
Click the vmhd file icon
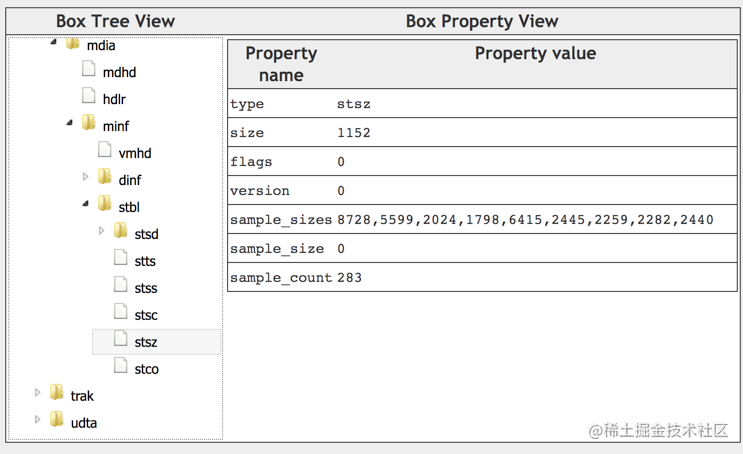[x=105, y=149]
